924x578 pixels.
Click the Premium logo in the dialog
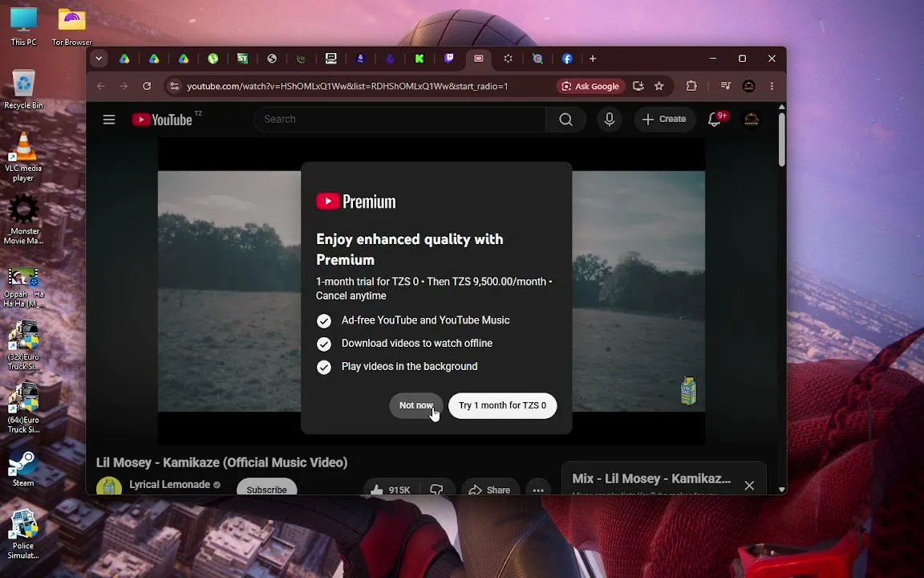click(x=356, y=201)
